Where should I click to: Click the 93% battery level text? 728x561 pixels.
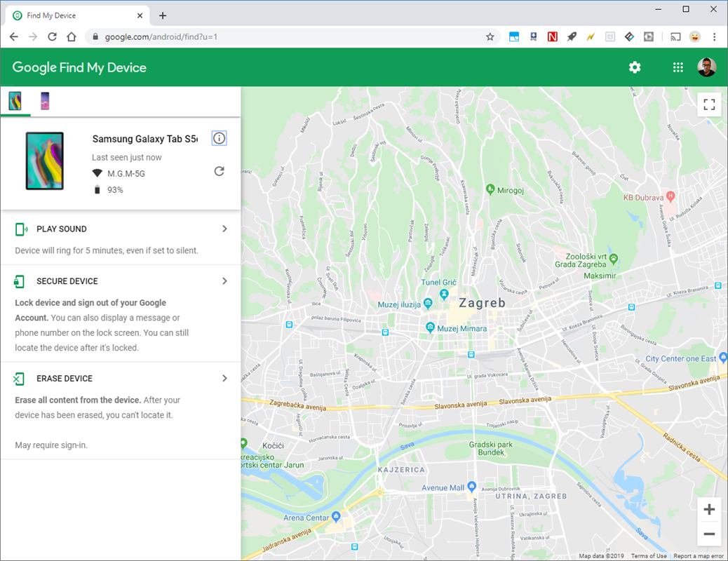[115, 190]
